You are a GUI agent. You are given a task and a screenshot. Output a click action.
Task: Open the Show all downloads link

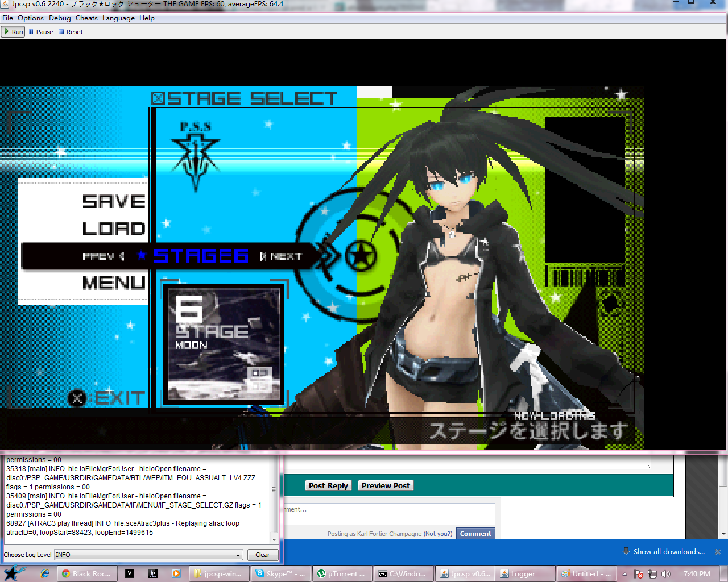669,552
